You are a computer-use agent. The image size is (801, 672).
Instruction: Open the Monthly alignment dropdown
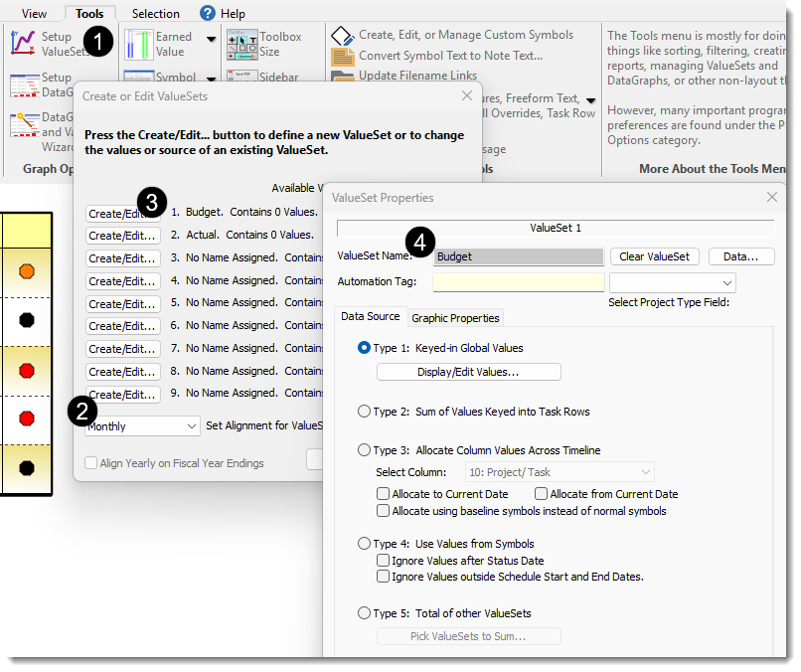coord(142,425)
